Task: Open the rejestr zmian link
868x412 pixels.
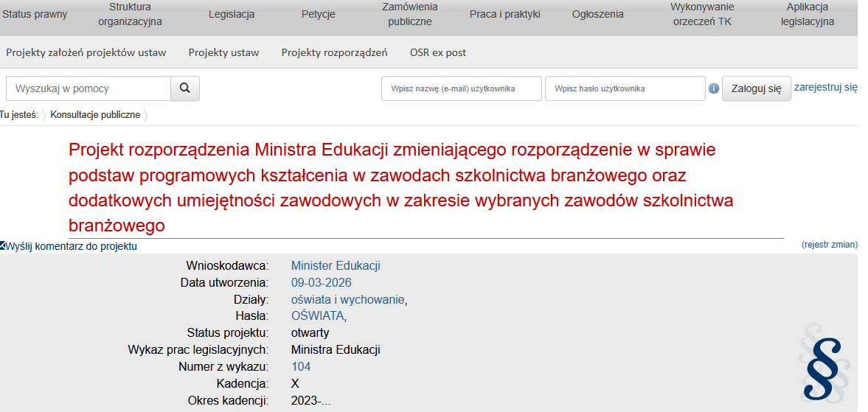Action: (829, 245)
